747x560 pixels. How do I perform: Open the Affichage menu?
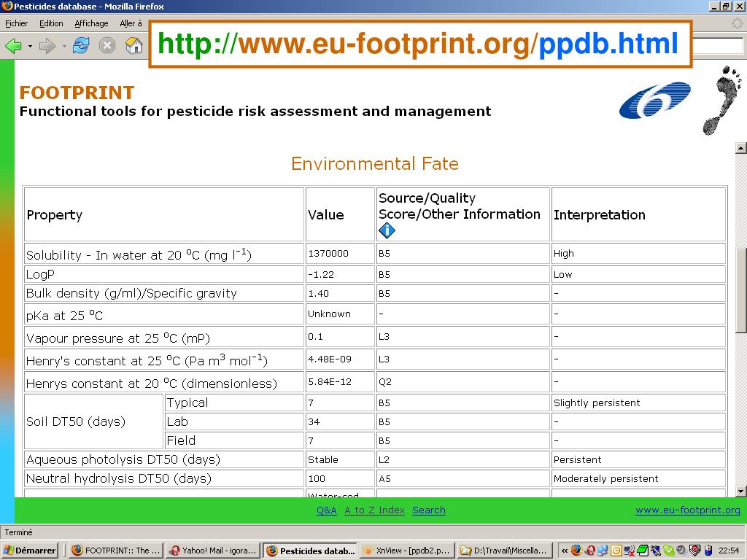91,23
